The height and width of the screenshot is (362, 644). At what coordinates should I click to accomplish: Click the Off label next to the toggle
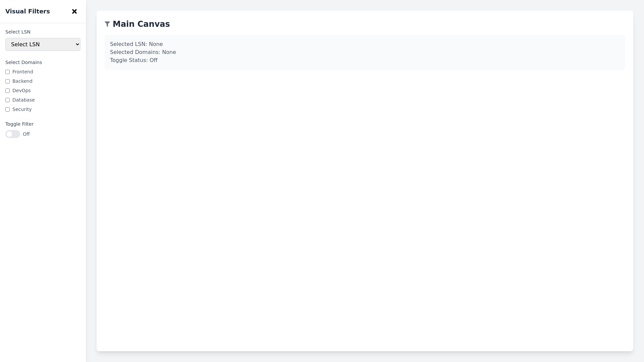pos(26,134)
